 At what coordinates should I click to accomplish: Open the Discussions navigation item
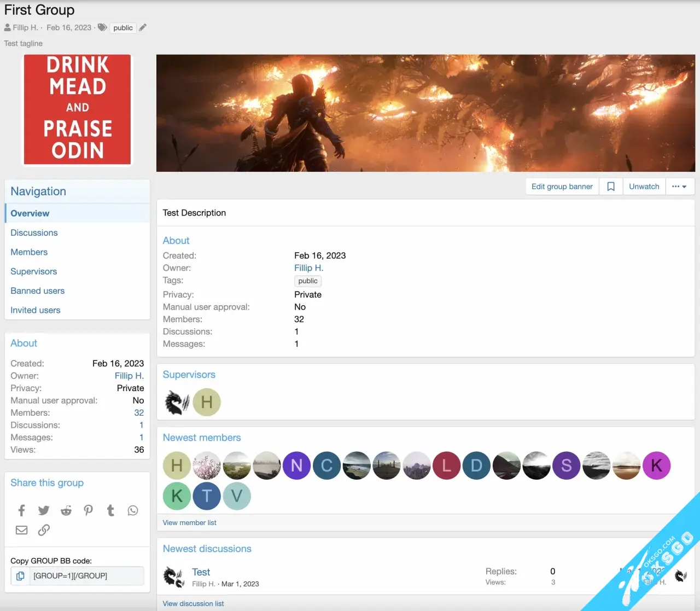(x=34, y=233)
